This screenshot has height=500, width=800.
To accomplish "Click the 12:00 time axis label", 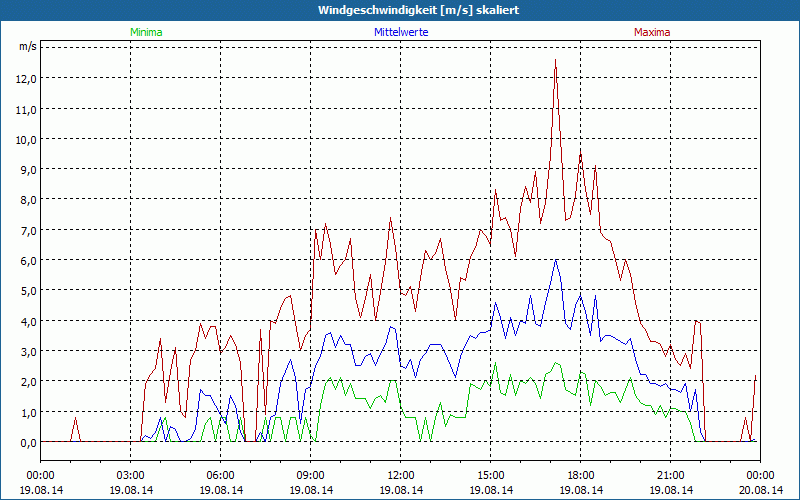I will coord(401,476).
